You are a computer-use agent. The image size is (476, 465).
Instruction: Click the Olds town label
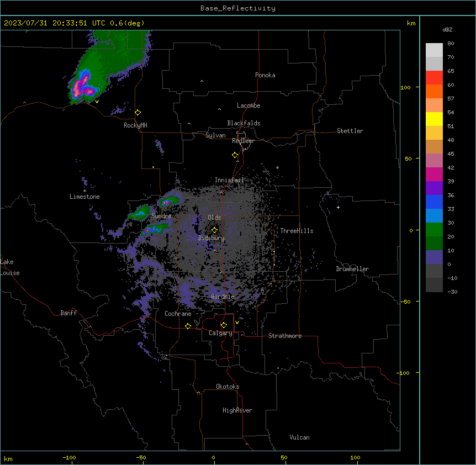pyautogui.click(x=214, y=218)
